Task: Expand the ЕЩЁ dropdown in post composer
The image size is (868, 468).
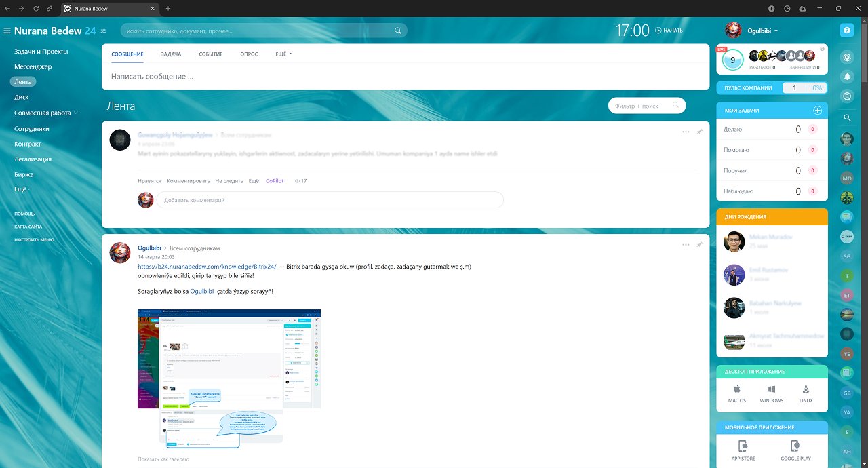Action: [x=283, y=54]
